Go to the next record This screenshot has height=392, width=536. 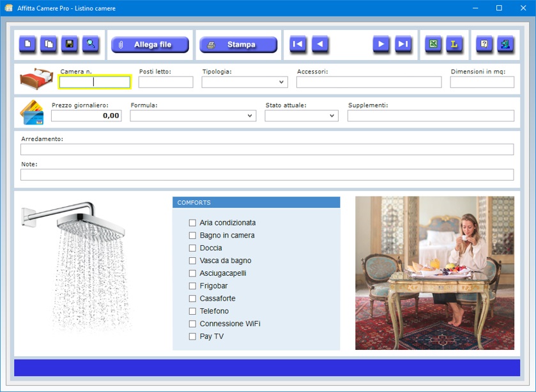[x=381, y=44]
